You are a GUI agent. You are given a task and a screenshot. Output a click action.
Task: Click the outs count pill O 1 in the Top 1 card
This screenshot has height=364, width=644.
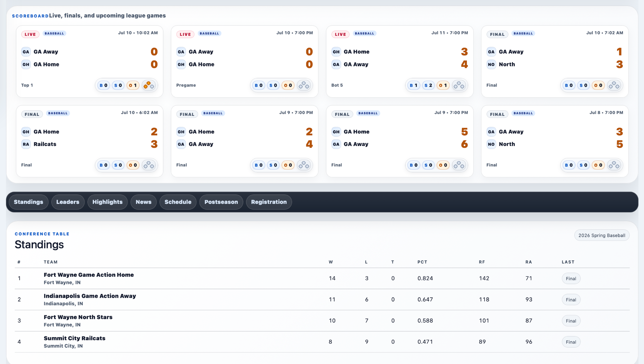click(x=133, y=85)
